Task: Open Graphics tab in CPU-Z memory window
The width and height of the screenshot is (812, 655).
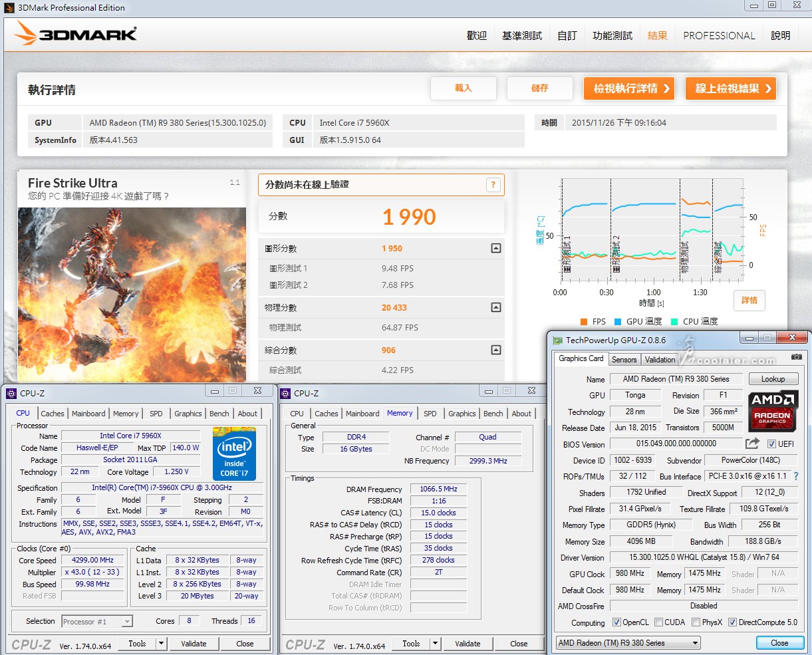Action: tap(462, 414)
